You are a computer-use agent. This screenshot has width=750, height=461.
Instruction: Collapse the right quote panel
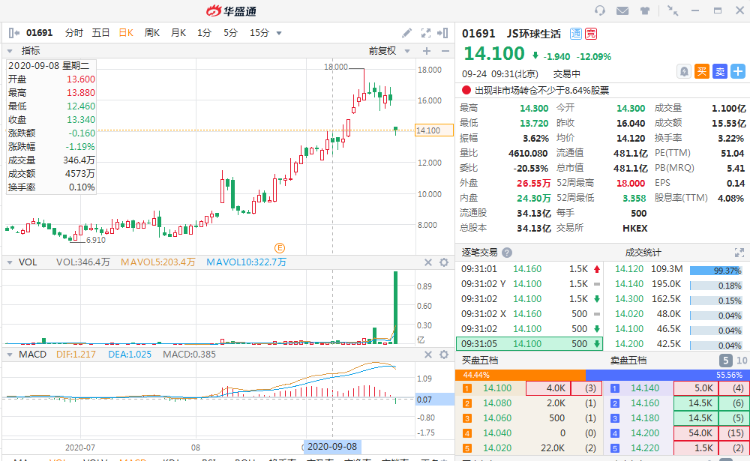tap(443, 33)
